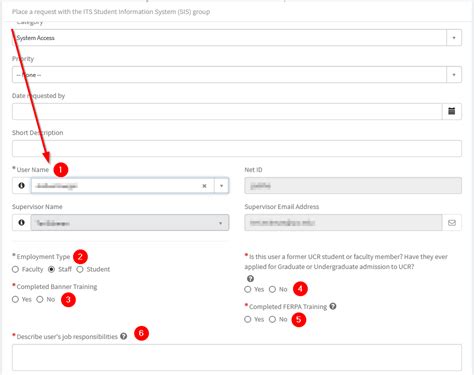The width and height of the screenshot is (474, 375).
Task: Clear the User Name field with the X
Action: tap(204, 186)
